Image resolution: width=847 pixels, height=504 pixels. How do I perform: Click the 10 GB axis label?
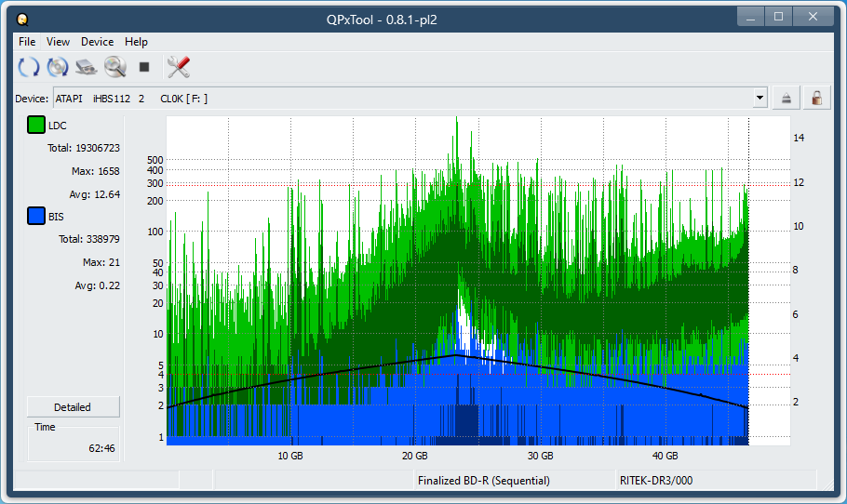coord(290,456)
